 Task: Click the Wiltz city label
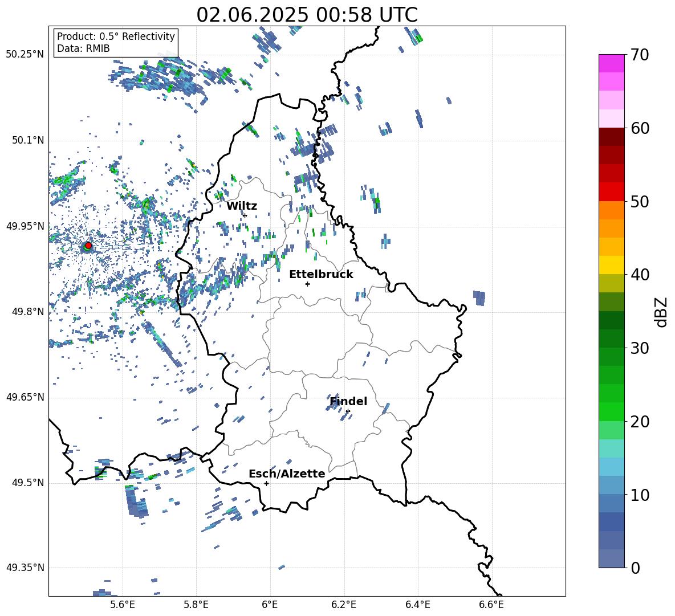pyautogui.click(x=242, y=206)
